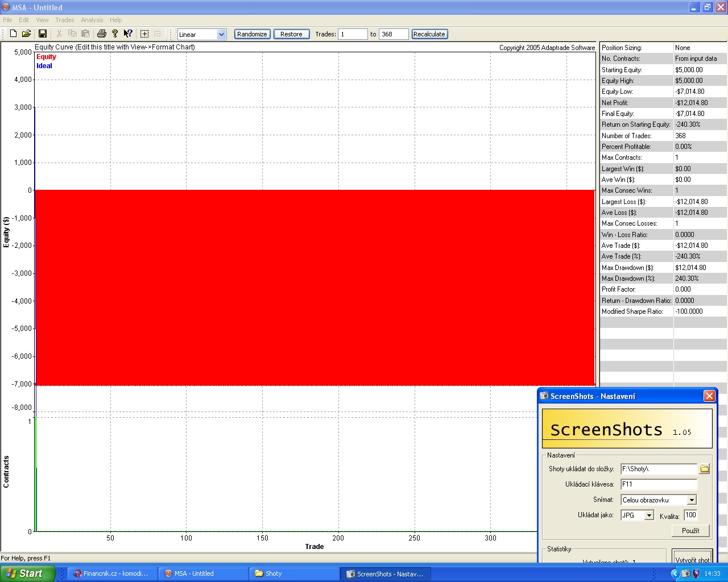Screen dimensions: 728x582
Task: Click the Max Drawdown ($) row label
Action: (628, 268)
